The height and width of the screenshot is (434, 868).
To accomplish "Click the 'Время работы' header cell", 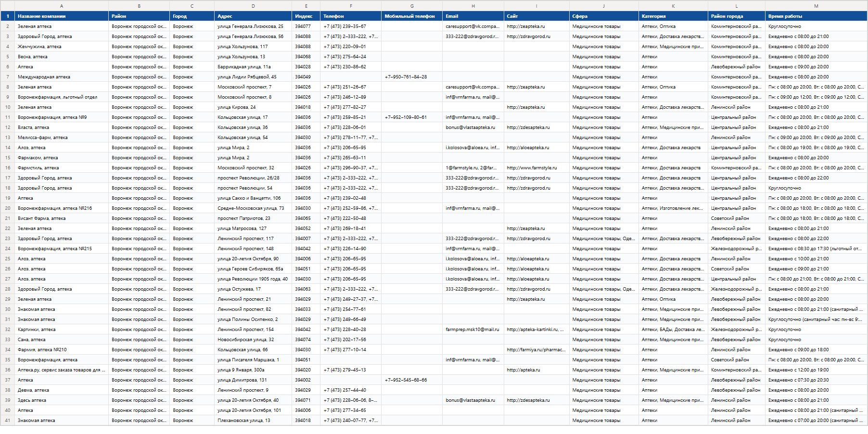I will pyautogui.click(x=816, y=16).
